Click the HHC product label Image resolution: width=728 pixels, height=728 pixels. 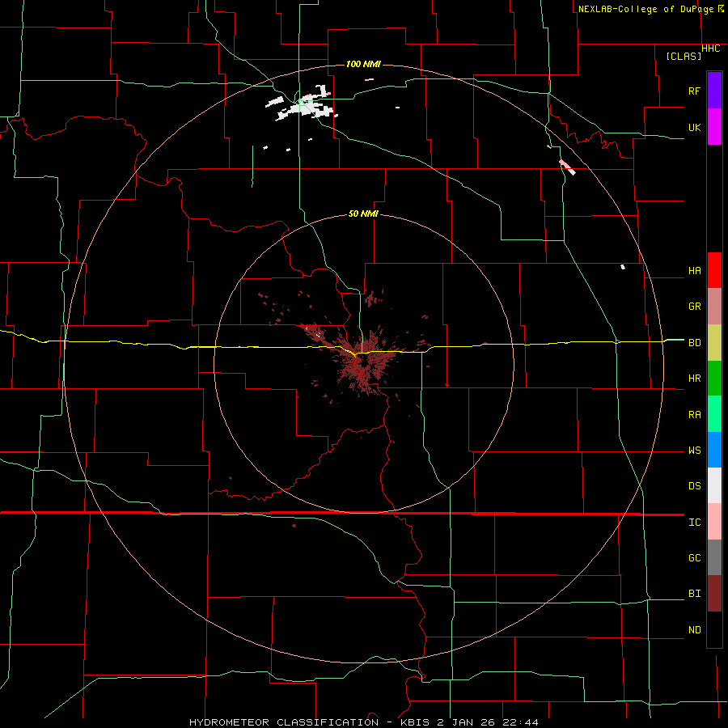pos(710,49)
